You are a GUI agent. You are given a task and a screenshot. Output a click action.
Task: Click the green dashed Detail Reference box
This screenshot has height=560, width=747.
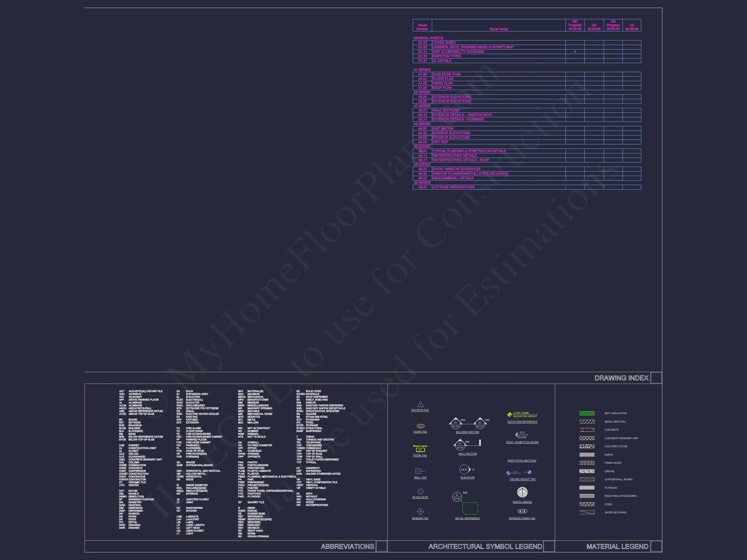click(x=470, y=508)
